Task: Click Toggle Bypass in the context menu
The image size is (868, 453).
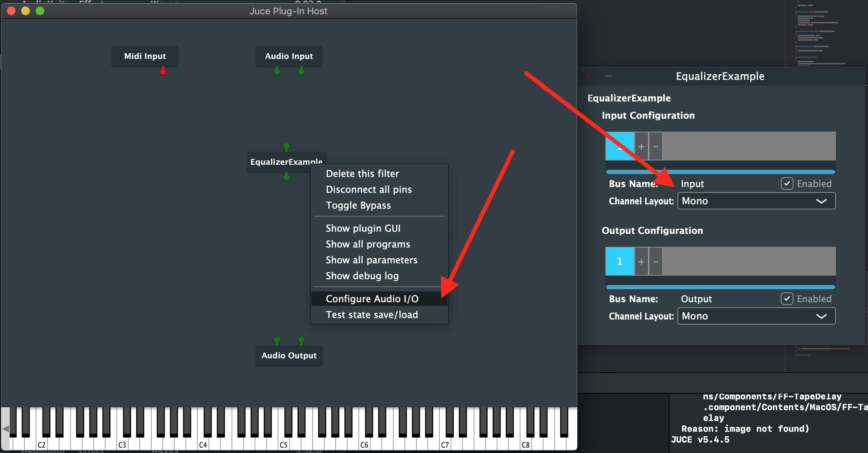Action: [358, 205]
